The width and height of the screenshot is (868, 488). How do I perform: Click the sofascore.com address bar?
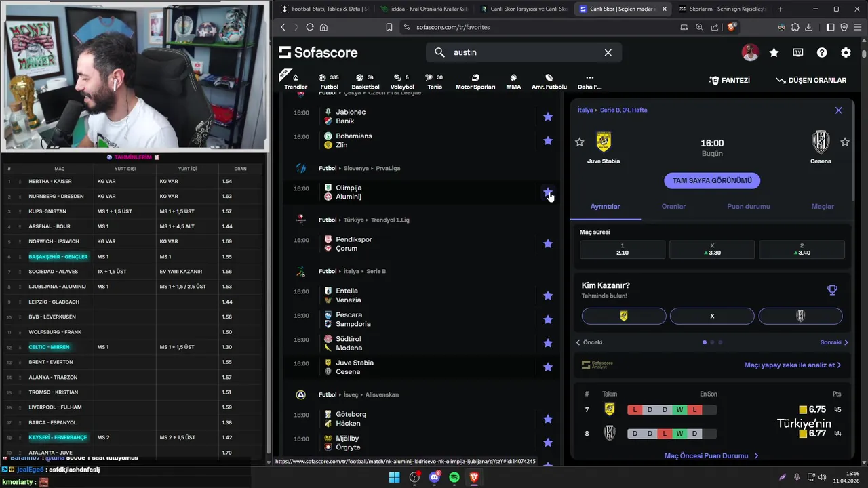pos(536,27)
